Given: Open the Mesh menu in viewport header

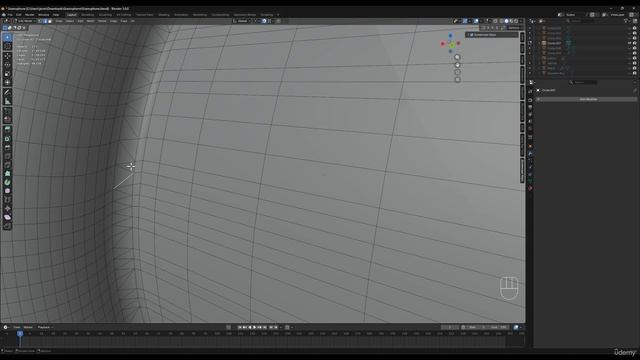Looking at the screenshot, I should (x=90, y=21).
